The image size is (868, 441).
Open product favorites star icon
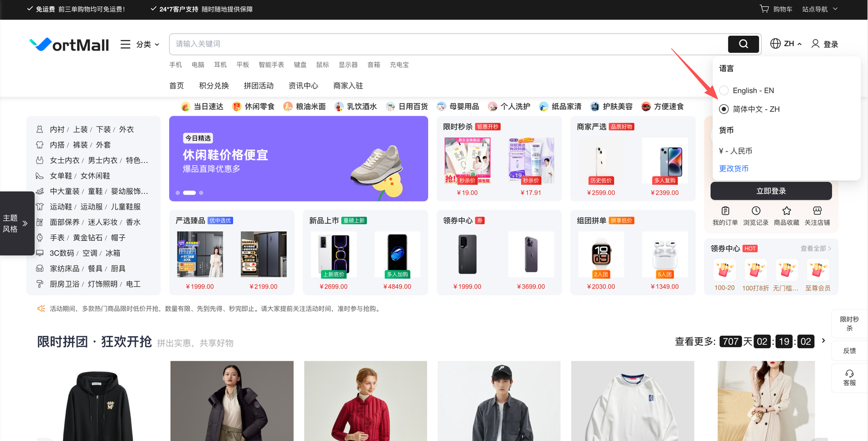(786, 211)
